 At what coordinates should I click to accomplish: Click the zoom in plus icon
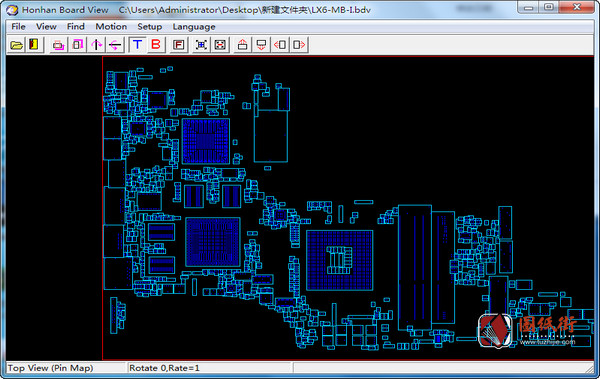point(201,45)
